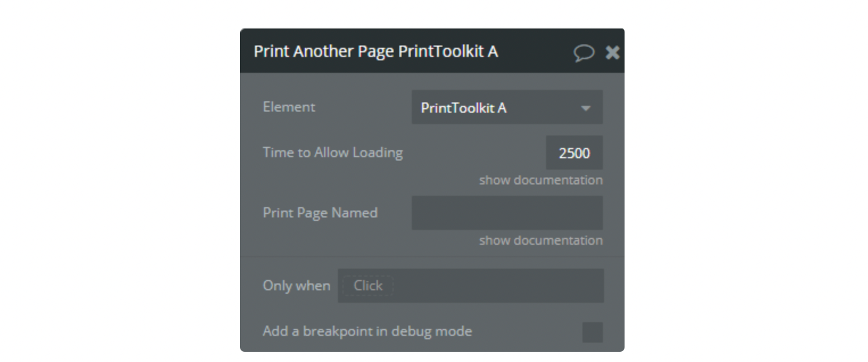This screenshot has width=868, height=362.
Task: Open the Element dropdown showing PrintToolkit A
Action: click(507, 107)
